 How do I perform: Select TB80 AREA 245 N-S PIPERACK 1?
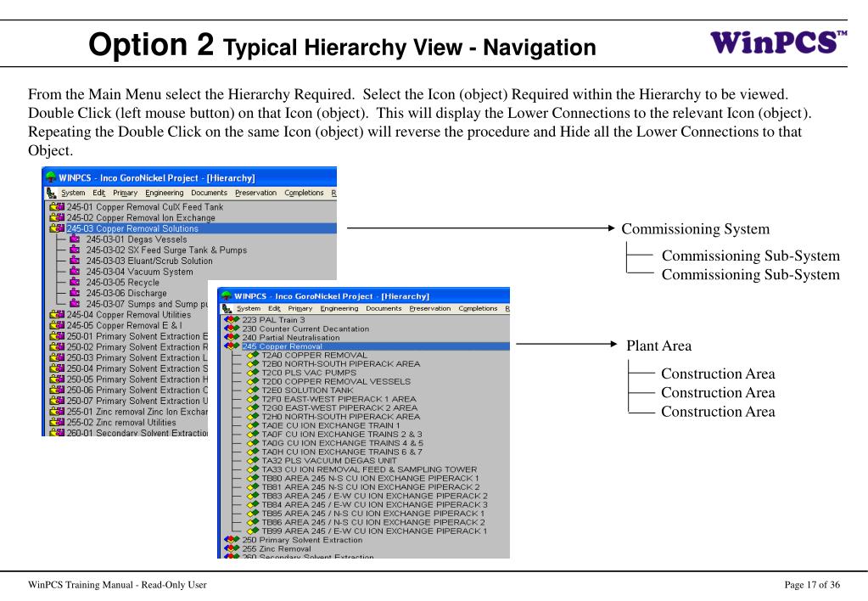pos(370,478)
